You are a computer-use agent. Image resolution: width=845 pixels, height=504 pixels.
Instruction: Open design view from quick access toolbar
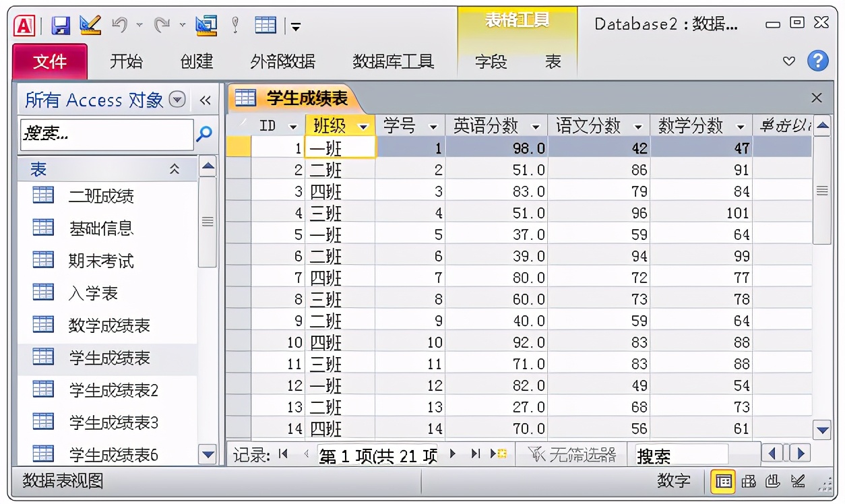click(x=90, y=25)
